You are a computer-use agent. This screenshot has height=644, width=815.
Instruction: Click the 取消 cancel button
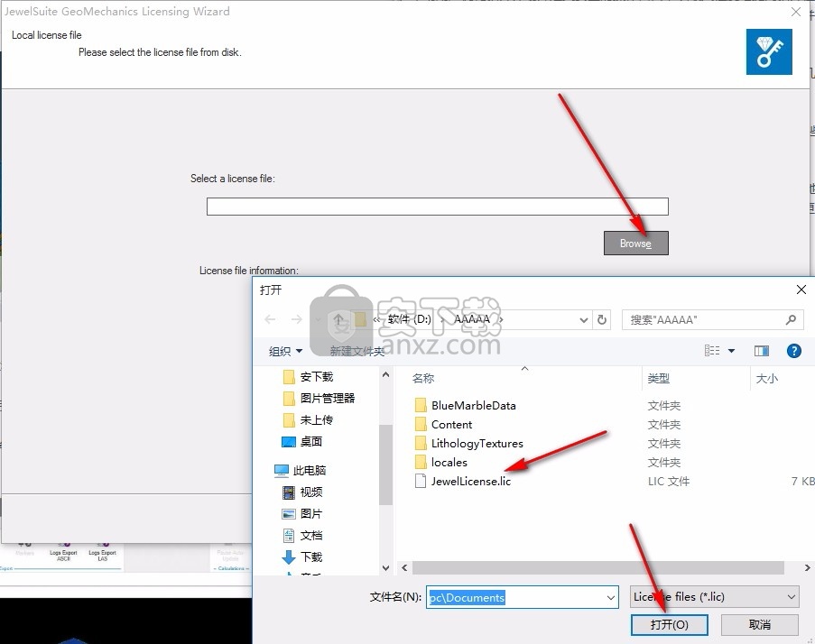point(759,625)
